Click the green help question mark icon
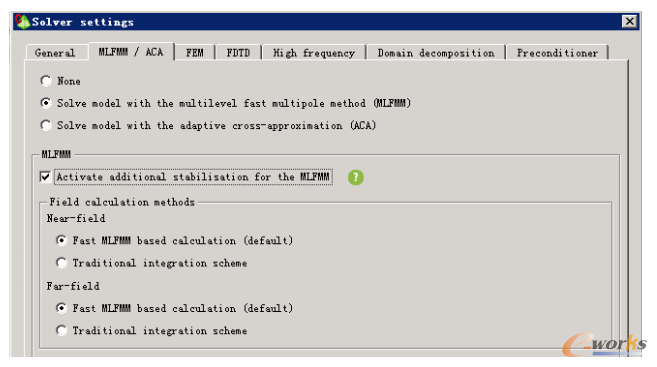This screenshot has height=367, width=657. pos(356,177)
